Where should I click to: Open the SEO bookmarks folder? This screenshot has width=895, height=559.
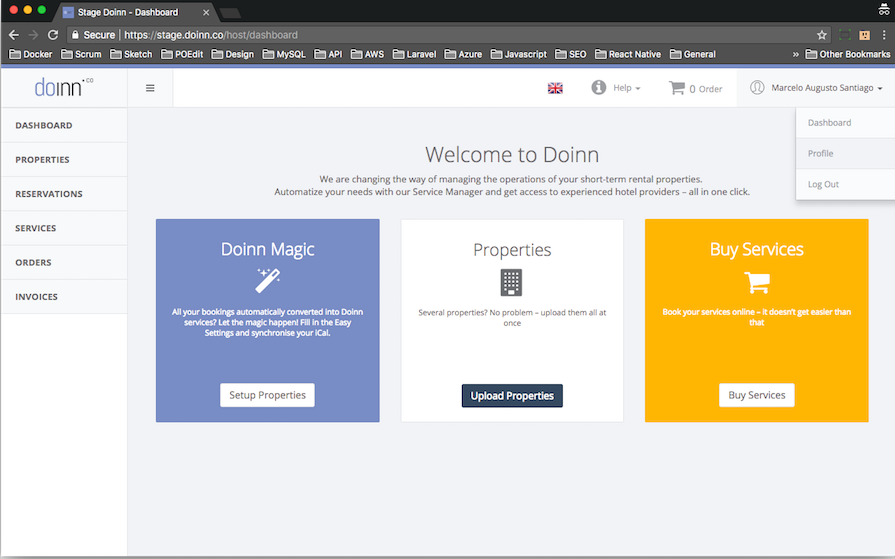coord(571,54)
